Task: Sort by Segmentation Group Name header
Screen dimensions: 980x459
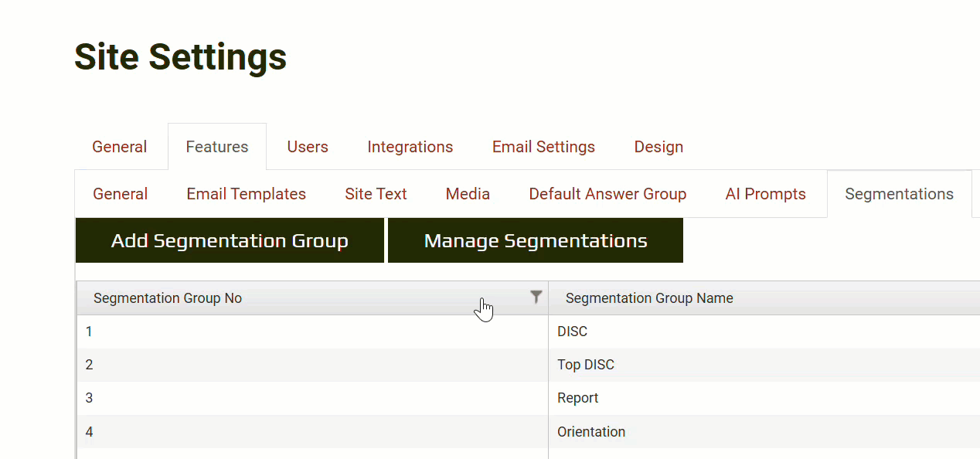Action: (649, 298)
